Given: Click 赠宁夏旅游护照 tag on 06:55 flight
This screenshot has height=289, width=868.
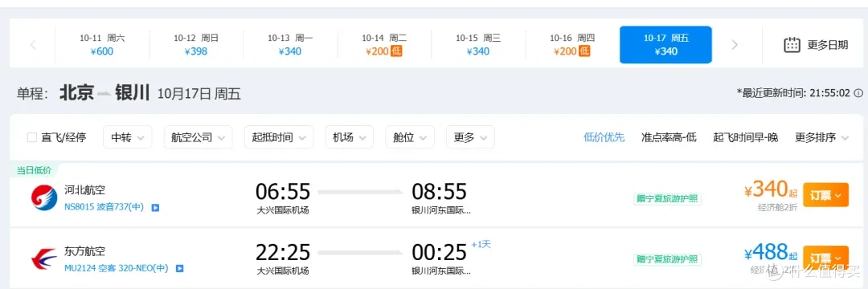Looking at the screenshot, I should [x=668, y=199].
